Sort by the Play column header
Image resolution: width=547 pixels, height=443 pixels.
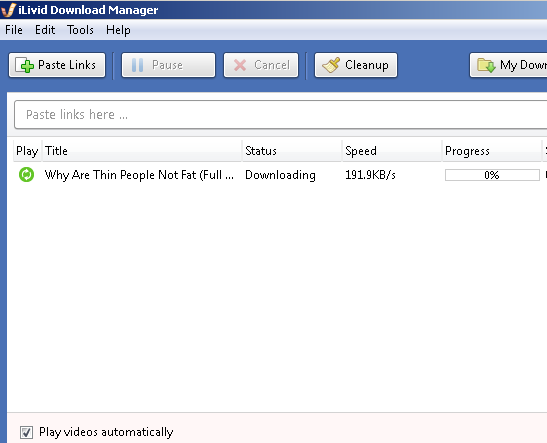pyautogui.click(x=27, y=151)
